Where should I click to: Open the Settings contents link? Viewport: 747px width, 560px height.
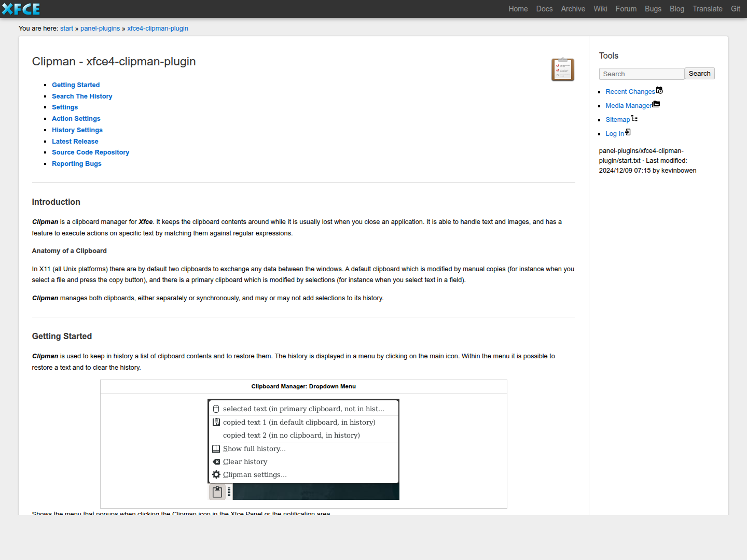[x=65, y=107]
